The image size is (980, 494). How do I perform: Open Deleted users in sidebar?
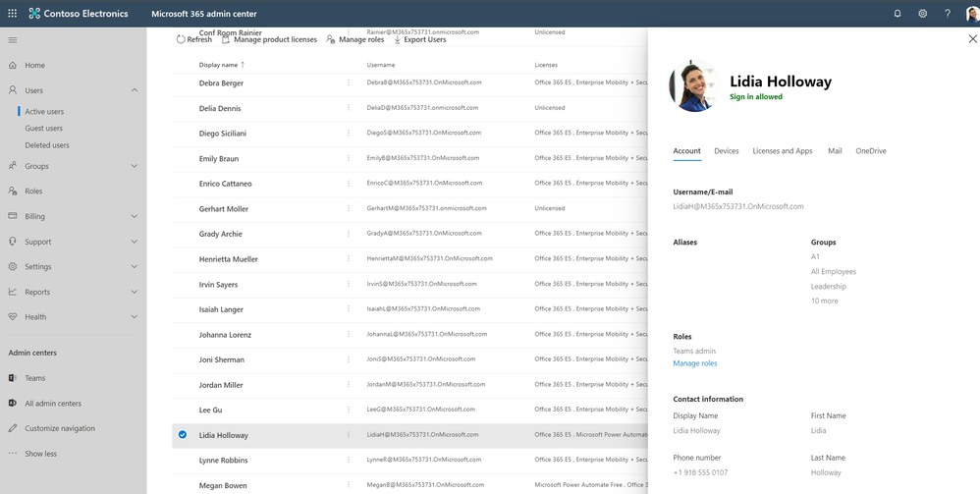(x=47, y=145)
